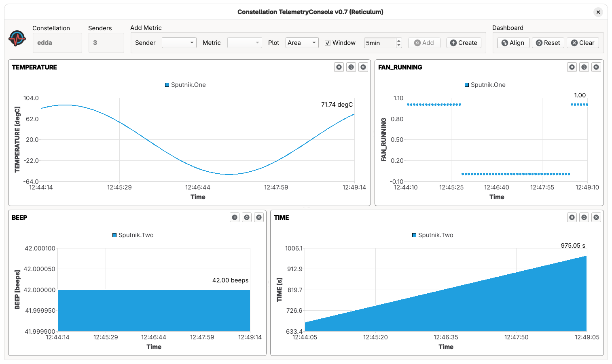Reset the TIME chart view

tap(584, 217)
